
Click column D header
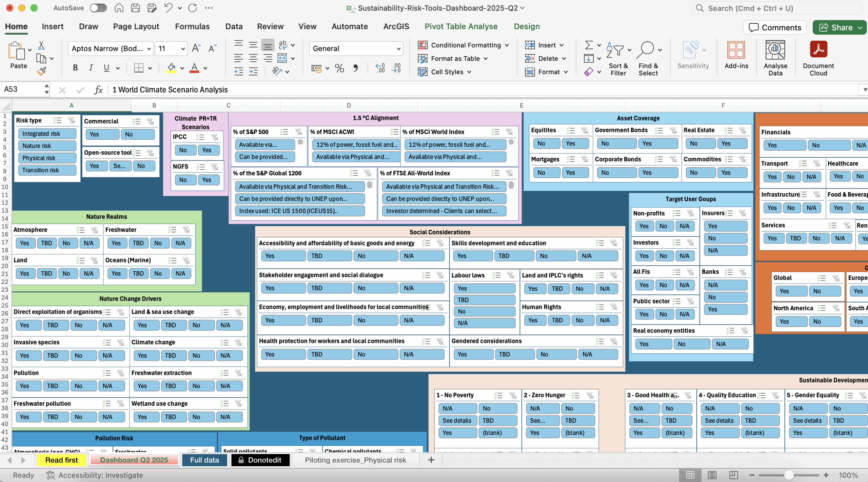point(349,105)
